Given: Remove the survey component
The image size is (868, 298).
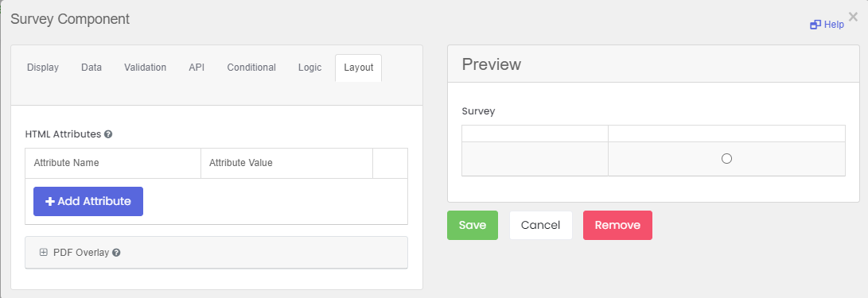Looking at the screenshot, I should [x=617, y=225].
